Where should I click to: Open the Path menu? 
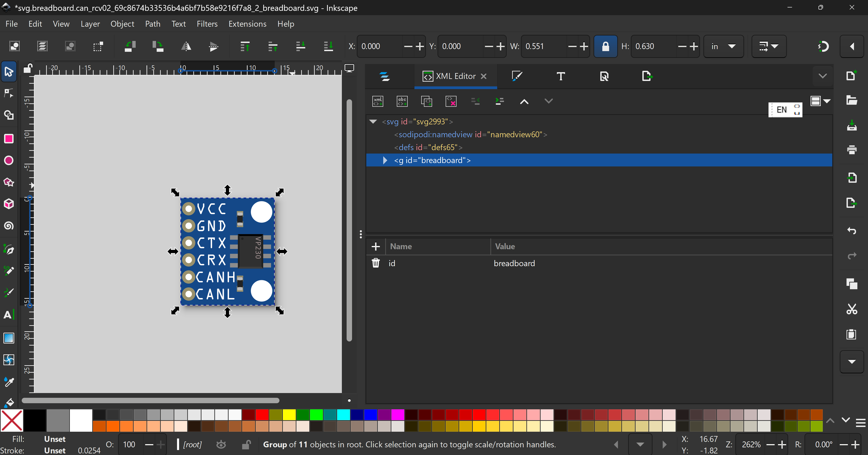[153, 24]
